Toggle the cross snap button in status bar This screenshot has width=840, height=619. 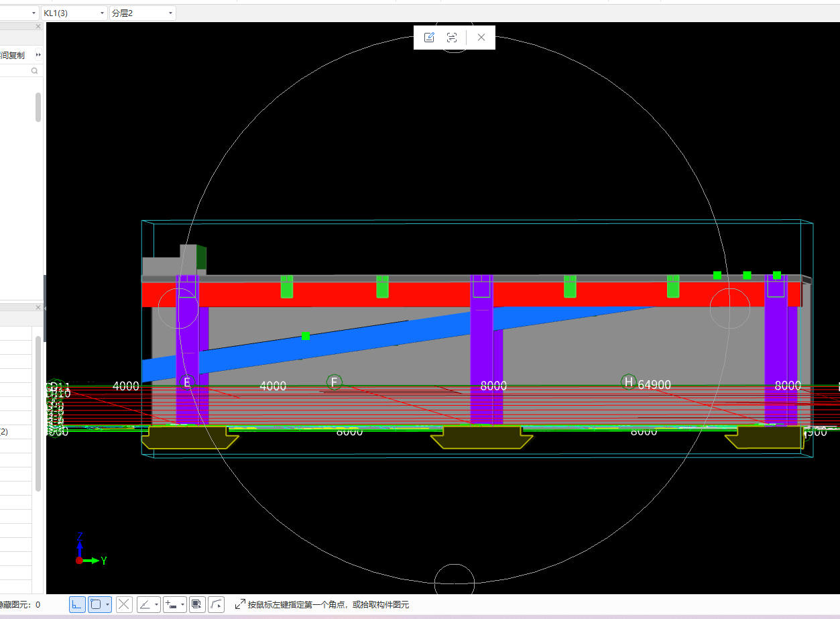(124, 604)
